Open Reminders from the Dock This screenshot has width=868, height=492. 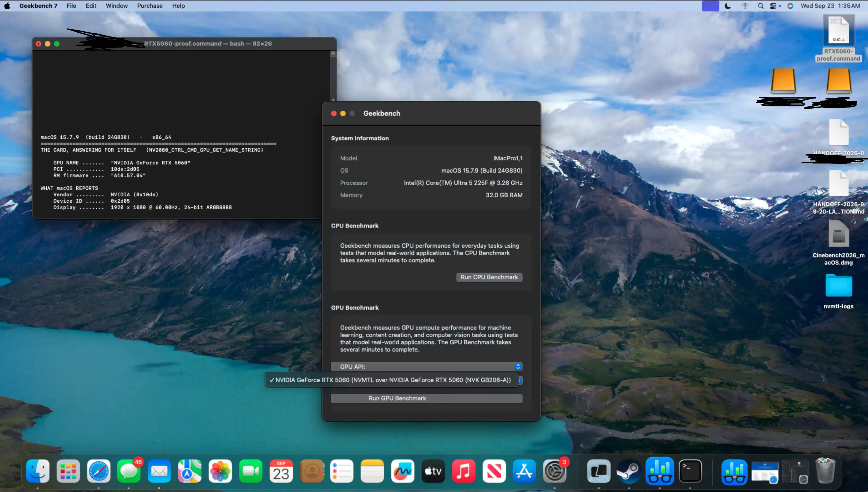coord(342,471)
